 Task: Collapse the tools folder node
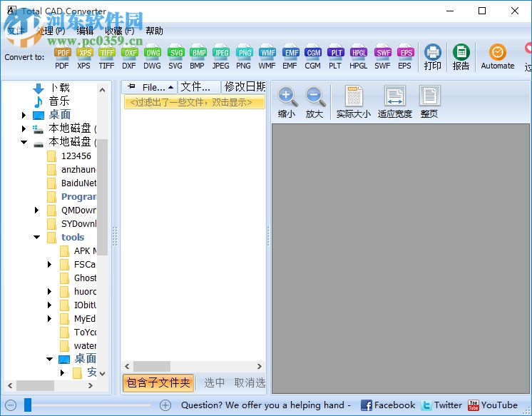(36, 237)
